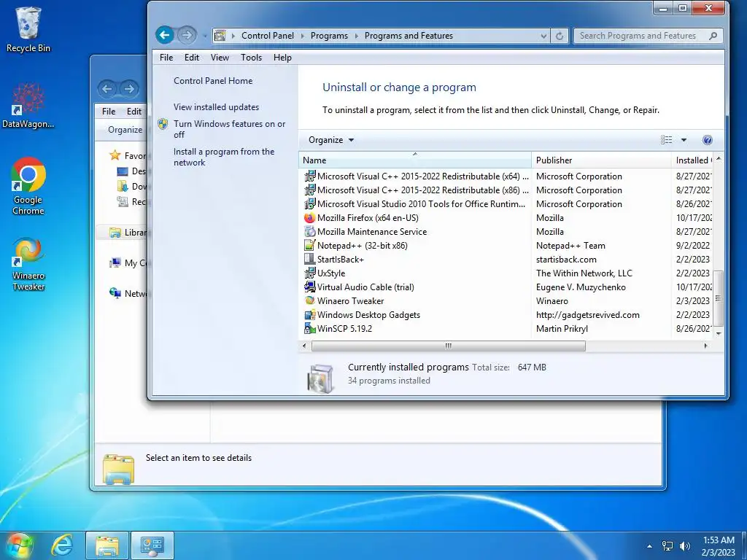Viewport: 747px width, 560px height.
Task: Sort the list by the Name column
Action: tap(414, 160)
